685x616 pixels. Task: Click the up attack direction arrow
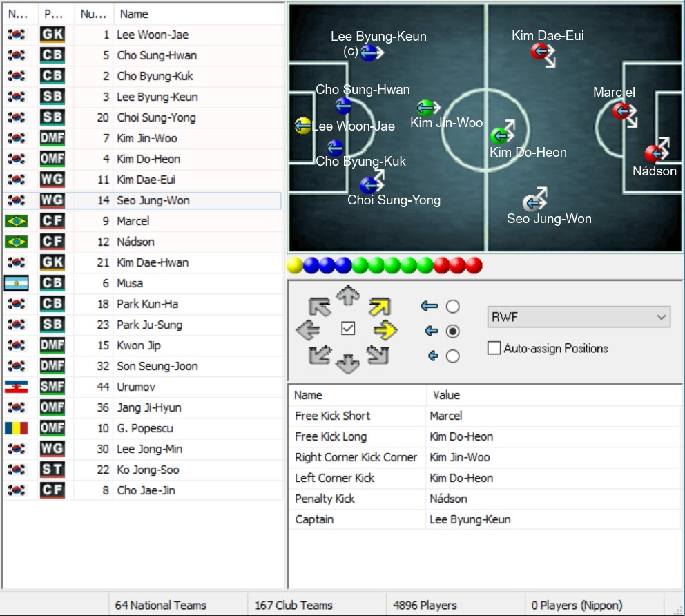pos(348,296)
